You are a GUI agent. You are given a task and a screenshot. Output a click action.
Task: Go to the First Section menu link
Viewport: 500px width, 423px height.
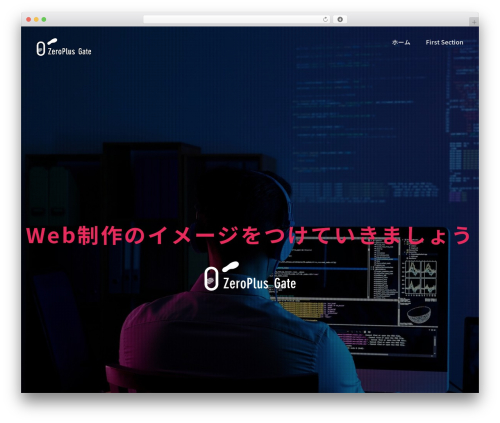(x=444, y=42)
